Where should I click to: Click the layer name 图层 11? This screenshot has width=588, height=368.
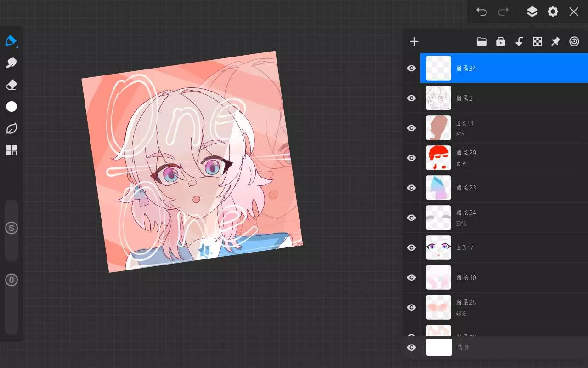coord(464,124)
